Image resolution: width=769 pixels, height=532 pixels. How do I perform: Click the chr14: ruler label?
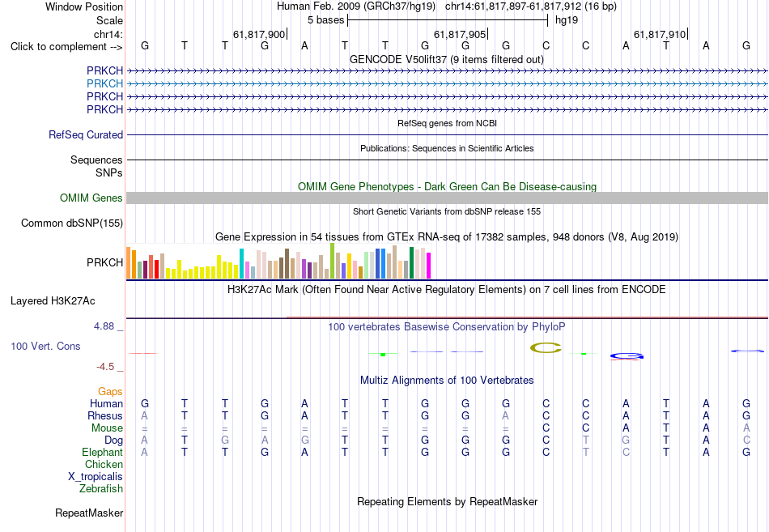108,34
